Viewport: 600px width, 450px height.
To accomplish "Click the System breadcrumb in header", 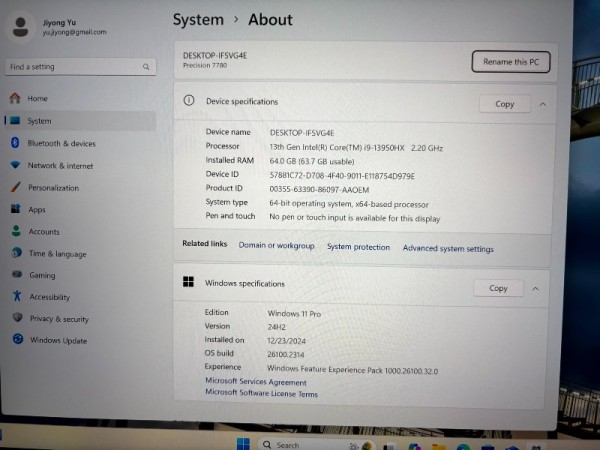I will pos(198,20).
